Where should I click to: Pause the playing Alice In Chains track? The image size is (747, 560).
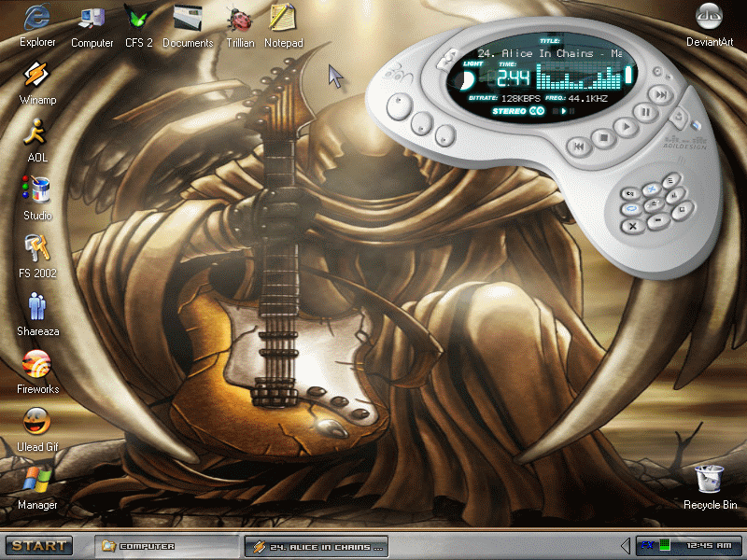click(x=645, y=113)
